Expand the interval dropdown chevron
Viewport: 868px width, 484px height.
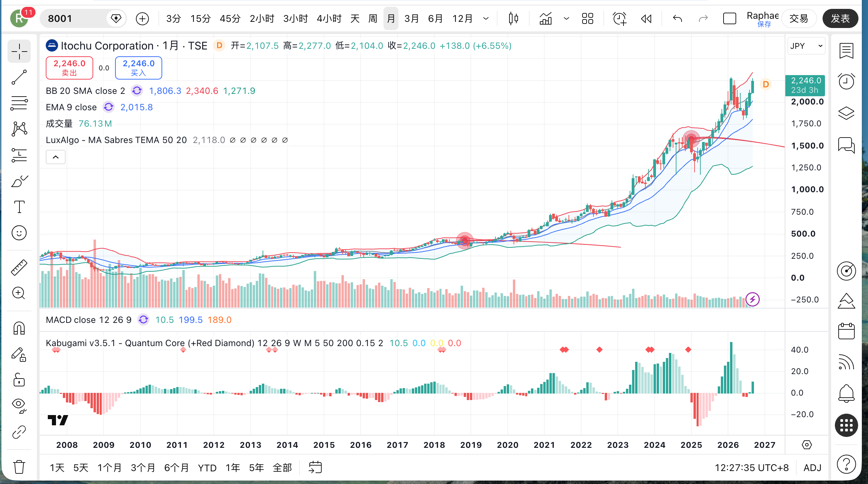coord(486,18)
